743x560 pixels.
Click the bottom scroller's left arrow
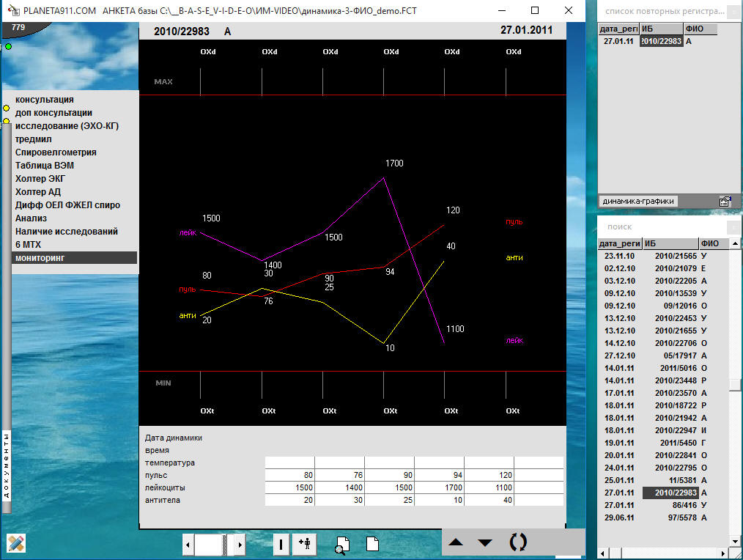188,545
